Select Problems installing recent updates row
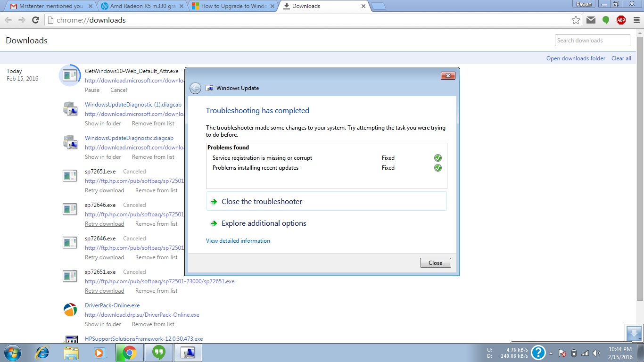 (326, 168)
